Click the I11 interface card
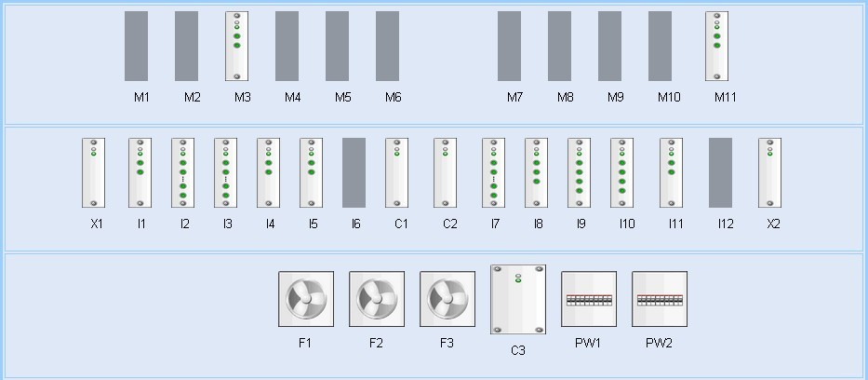 672,173
